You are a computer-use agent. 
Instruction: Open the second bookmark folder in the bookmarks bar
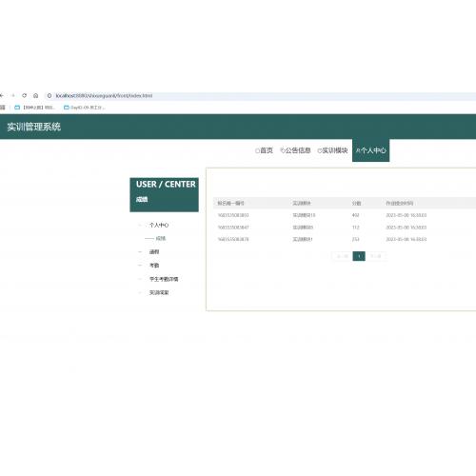[85, 108]
